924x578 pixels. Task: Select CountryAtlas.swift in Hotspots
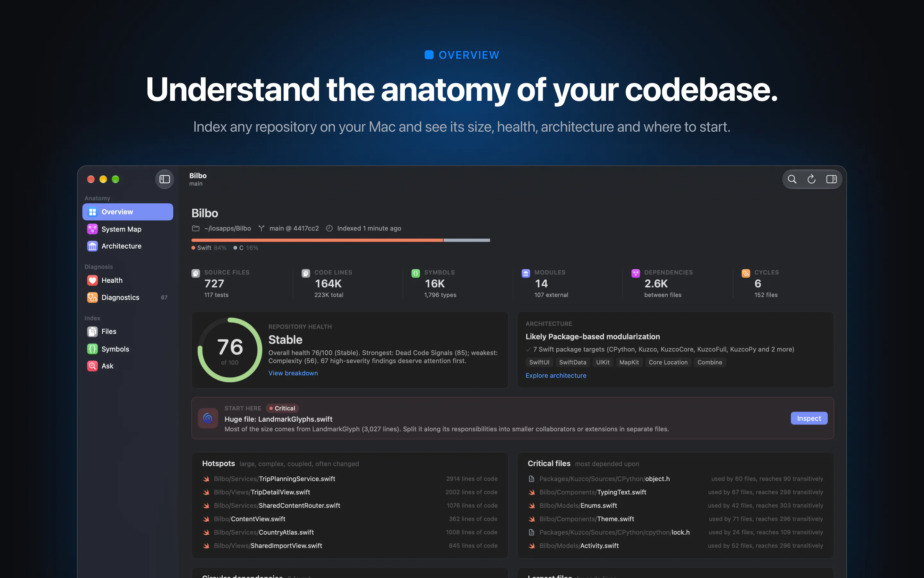coord(350,532)
